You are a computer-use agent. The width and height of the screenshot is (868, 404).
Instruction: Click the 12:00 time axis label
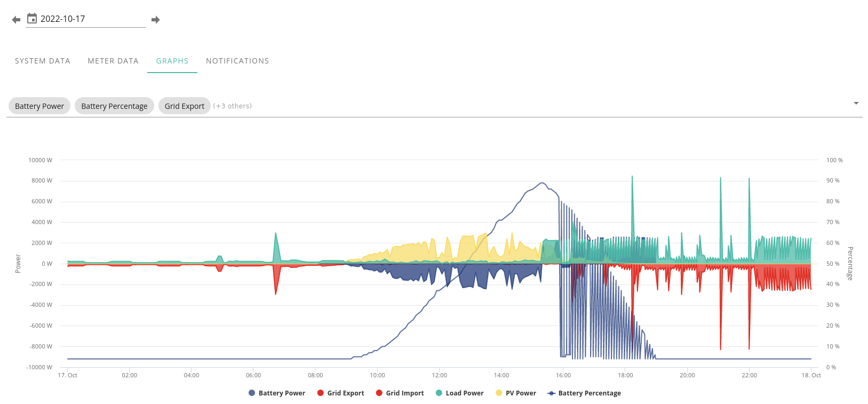[x=440, y=375]
